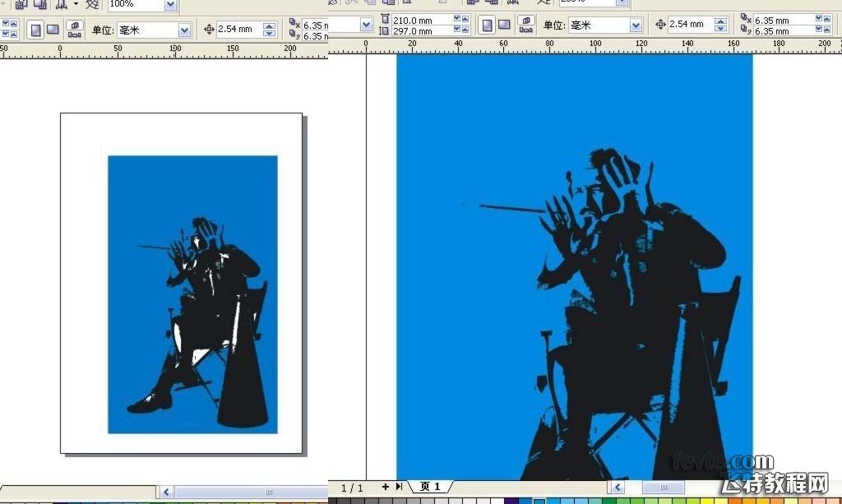
Task: Click horizontal scrollbar thumb in right window
Action: (x=664, y=487)
